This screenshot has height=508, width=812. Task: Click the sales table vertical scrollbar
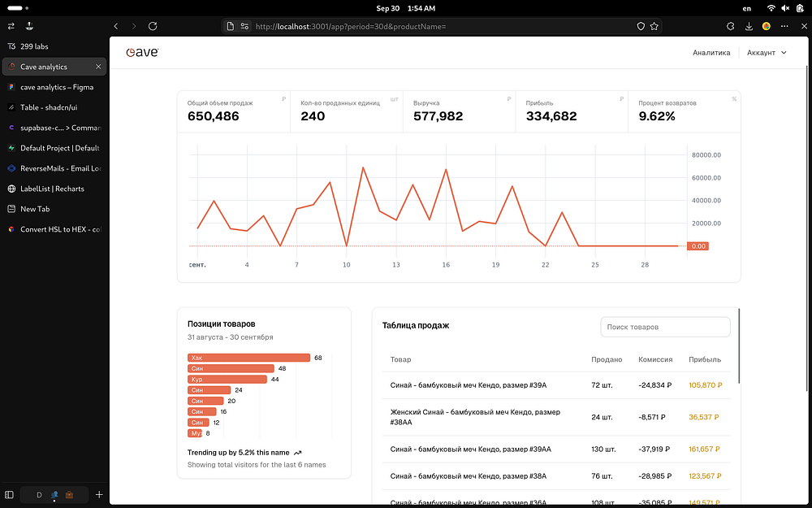(739, 346)
